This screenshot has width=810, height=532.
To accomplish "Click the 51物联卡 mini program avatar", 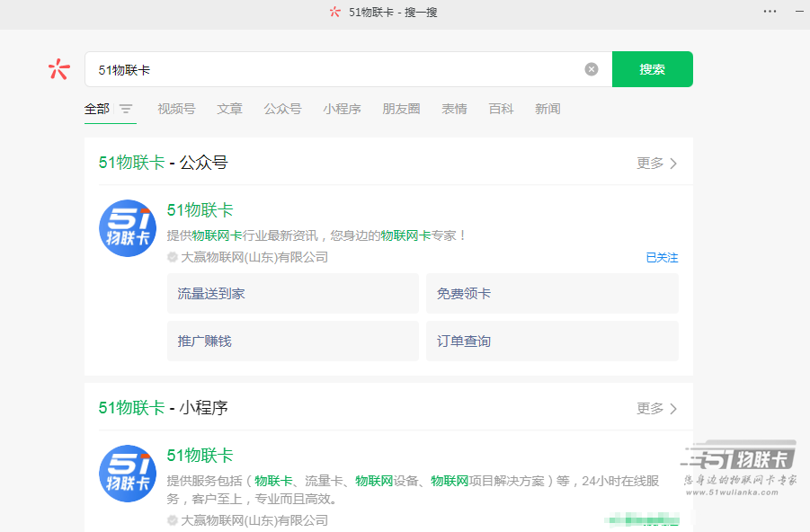I will pos(128,474).
